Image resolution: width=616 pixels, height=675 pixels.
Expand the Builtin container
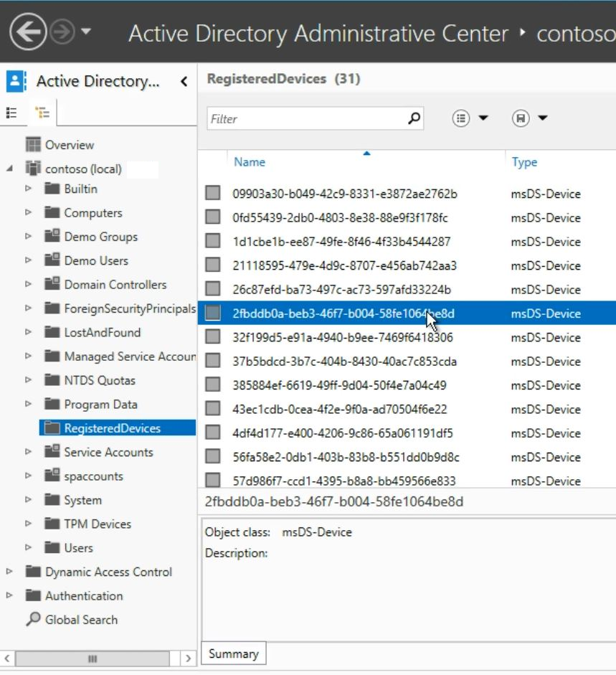[28, 188]
